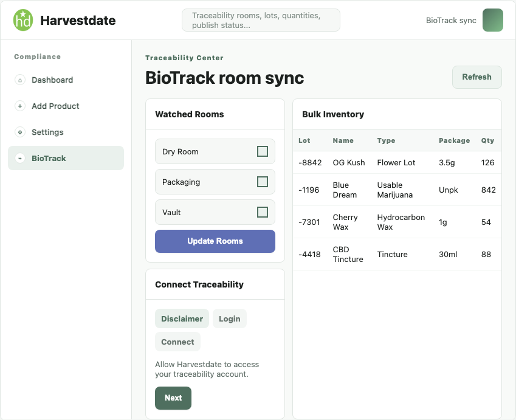Viewport: 516px width, 420px height.
Task: Click the Next button
Action: coord(173,398)
